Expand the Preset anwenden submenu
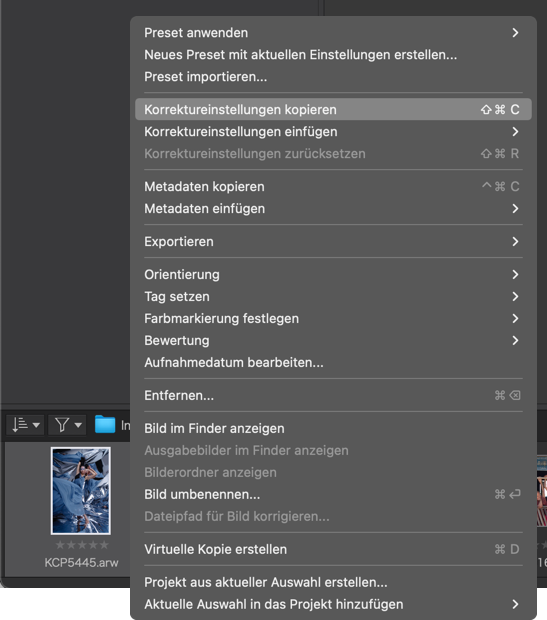547x620 pixels. pos(333,33)
